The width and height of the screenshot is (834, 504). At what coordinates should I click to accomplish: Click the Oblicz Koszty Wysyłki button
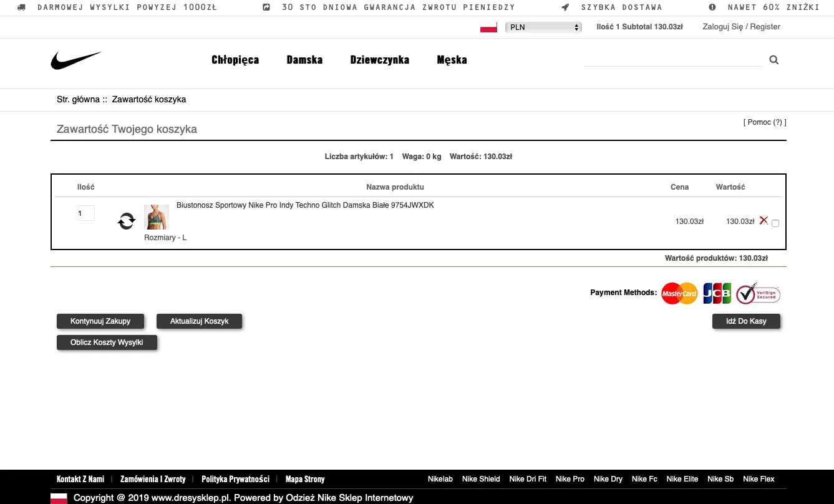tap(107, 342)
